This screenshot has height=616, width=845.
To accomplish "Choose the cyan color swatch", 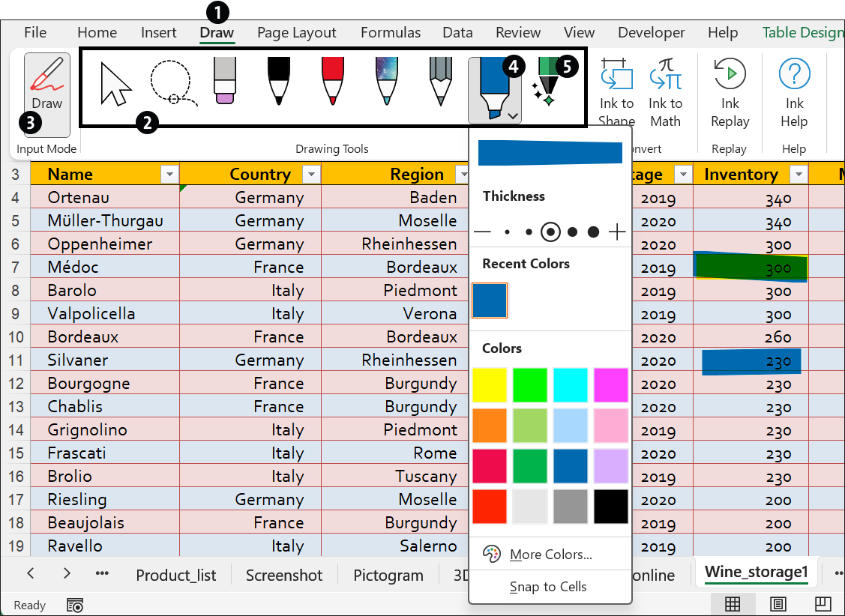I will (570, 385).
